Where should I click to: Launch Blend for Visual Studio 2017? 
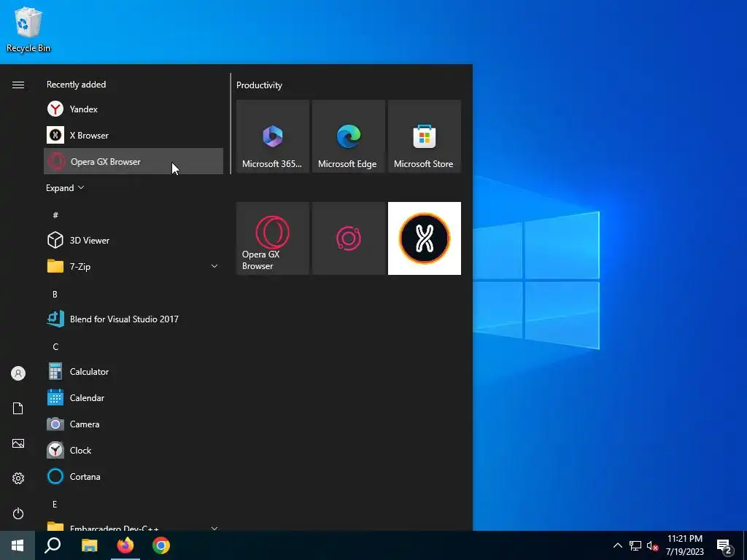click(133, 319)
